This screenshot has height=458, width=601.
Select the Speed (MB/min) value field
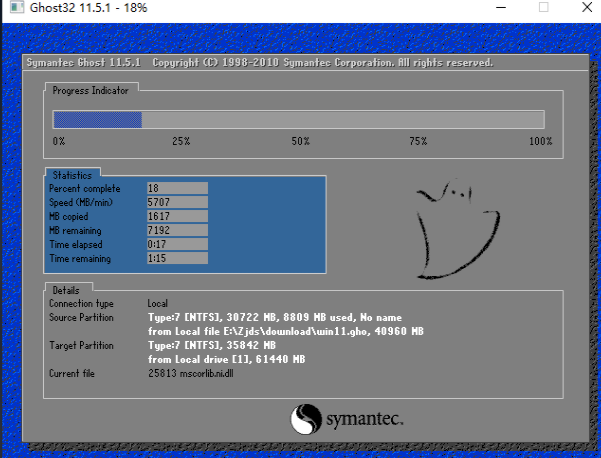coord(176,202)
